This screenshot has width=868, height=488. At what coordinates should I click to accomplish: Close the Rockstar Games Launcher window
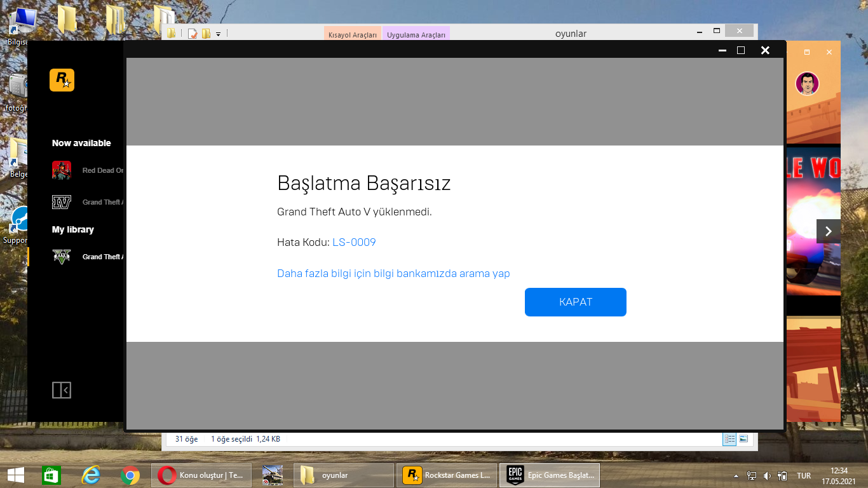[x=829, y=52]
